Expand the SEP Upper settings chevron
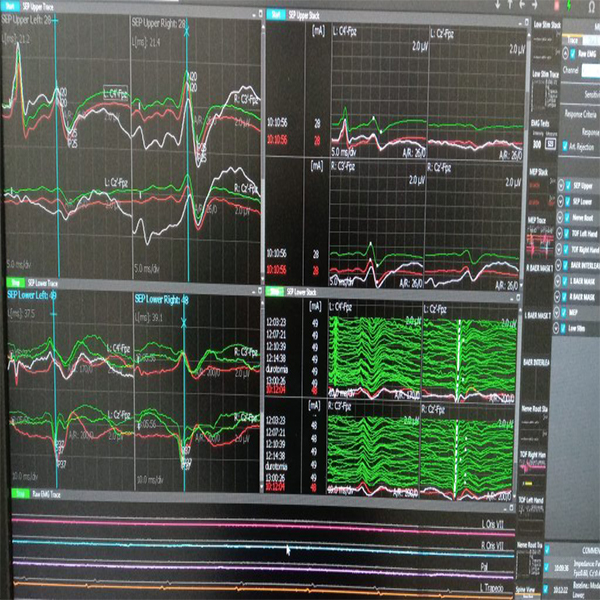 (x=561, y=186)
